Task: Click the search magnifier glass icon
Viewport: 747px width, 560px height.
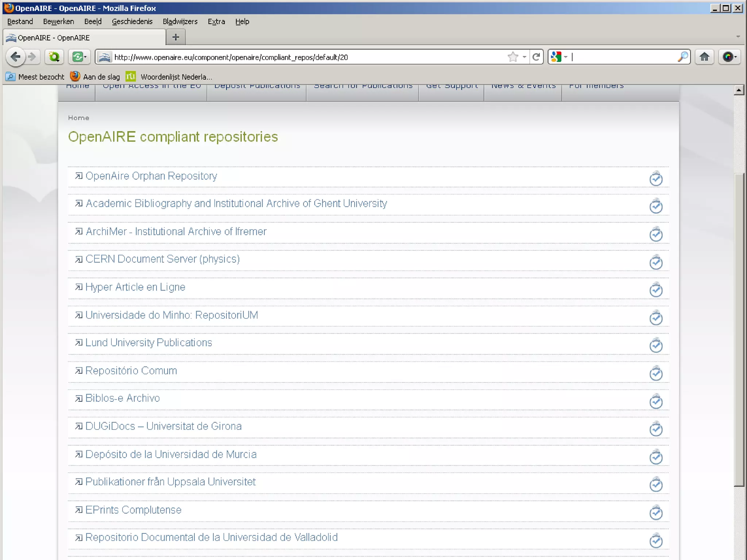Action: click(x=682, y=57)
